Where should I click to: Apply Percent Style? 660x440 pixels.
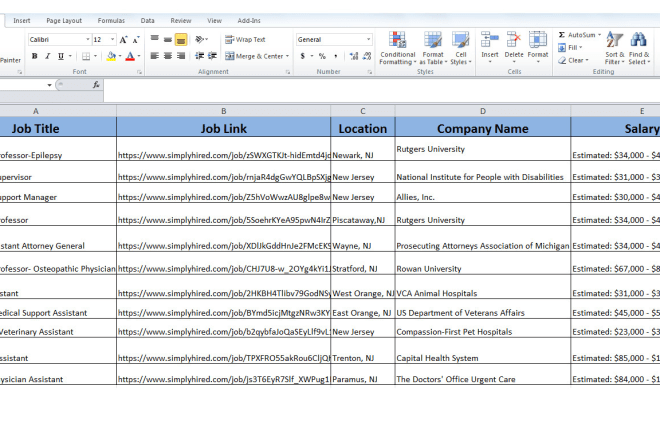(322, 56)
